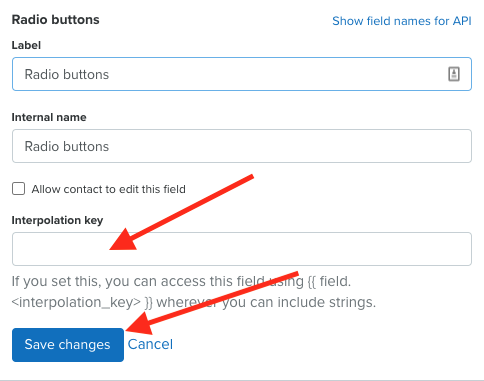Focus the Internal name input field
The height and width of the screenshot is (381, 484).
[x=242, y=146]
